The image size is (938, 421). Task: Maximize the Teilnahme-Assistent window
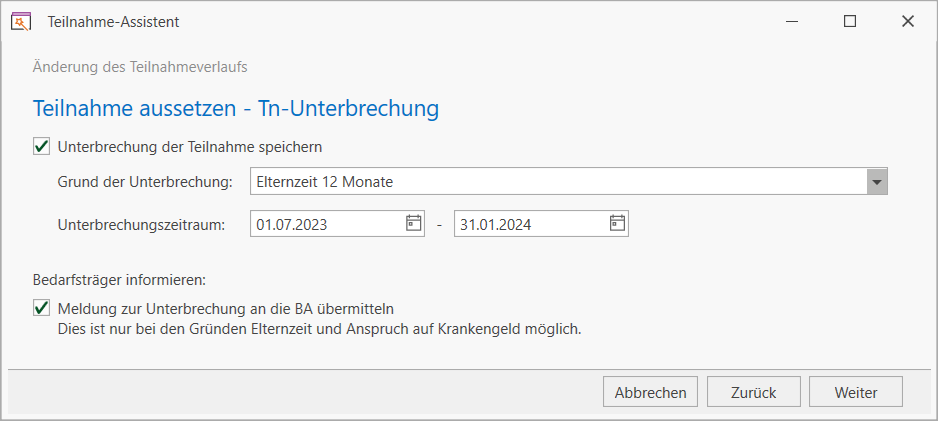(x=849, y=22)
